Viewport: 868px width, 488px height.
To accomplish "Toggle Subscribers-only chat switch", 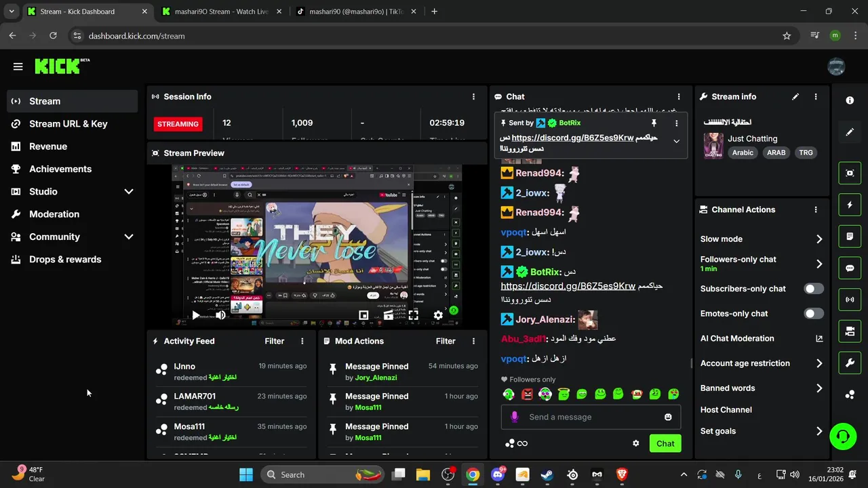I will coord(814,289).
